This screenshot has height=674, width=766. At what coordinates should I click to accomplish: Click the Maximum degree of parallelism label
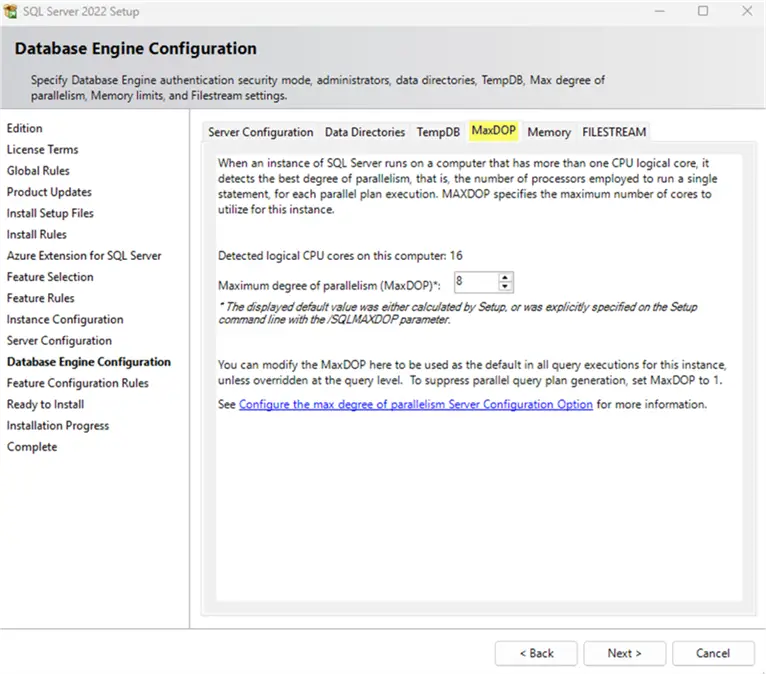coord(329,285)
